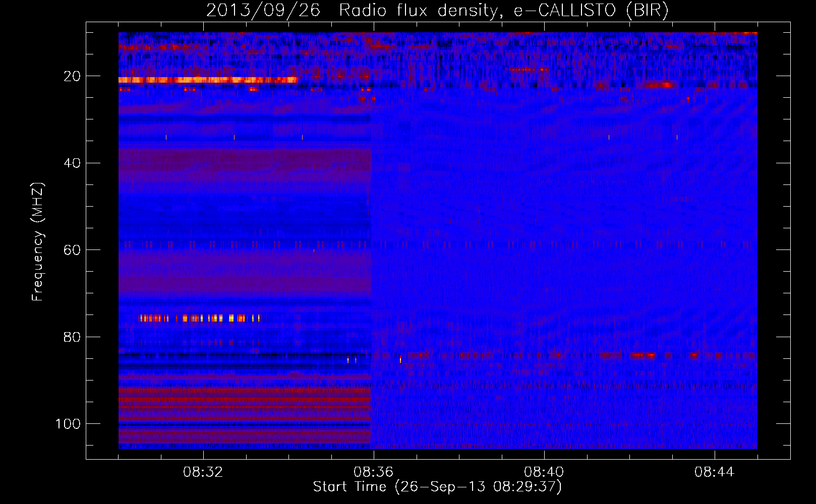Click the "Start Time (26-Sep-13 08:29:37)" axis label
816x504 pixels.
[437, 487]
